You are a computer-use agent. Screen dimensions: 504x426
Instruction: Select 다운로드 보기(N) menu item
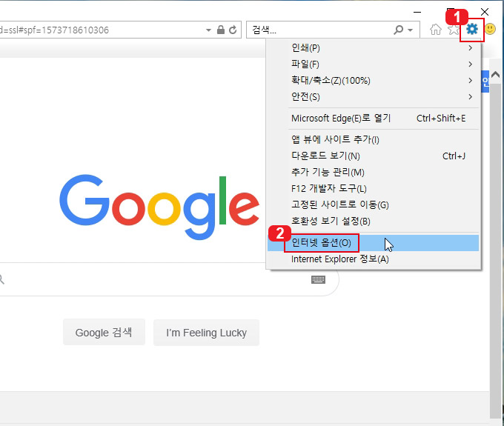373,156
